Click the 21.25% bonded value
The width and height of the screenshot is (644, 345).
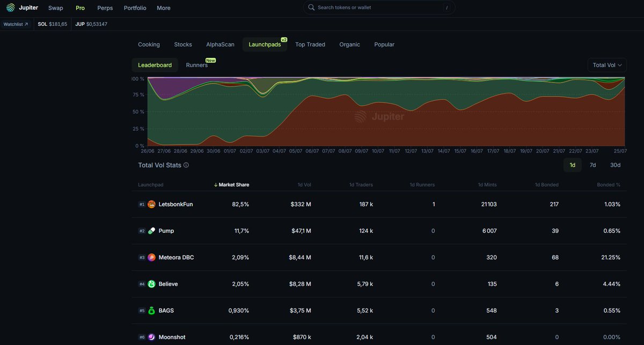[611, 258]
